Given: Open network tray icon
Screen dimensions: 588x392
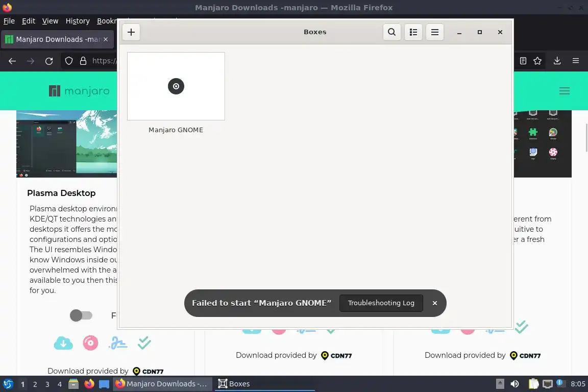Looking at the screenshot, I should [548, 384].
